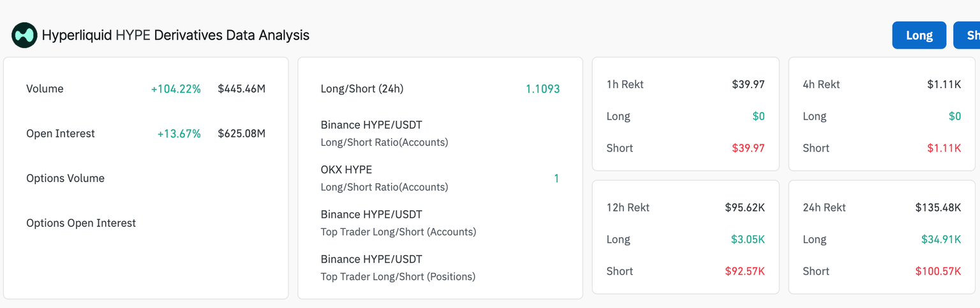Open Binance Top Trader Long/Short (Positions) row
Image resolution: width=980 pixels, height=308 pixels.
pos(398,267)
